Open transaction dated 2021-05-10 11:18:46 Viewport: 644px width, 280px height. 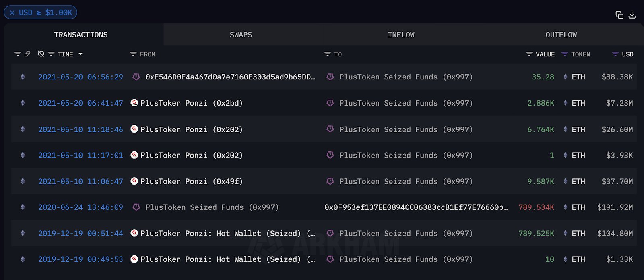(80, 129)
